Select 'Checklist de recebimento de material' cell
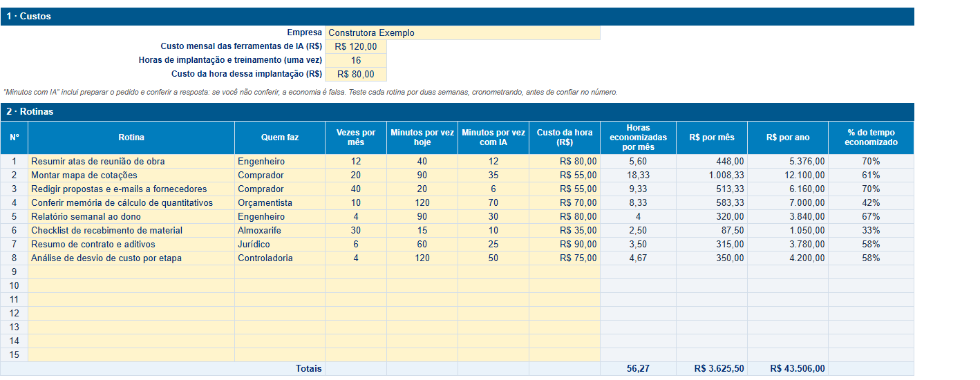Screen dimensions: 980x380 click(131, 230)
